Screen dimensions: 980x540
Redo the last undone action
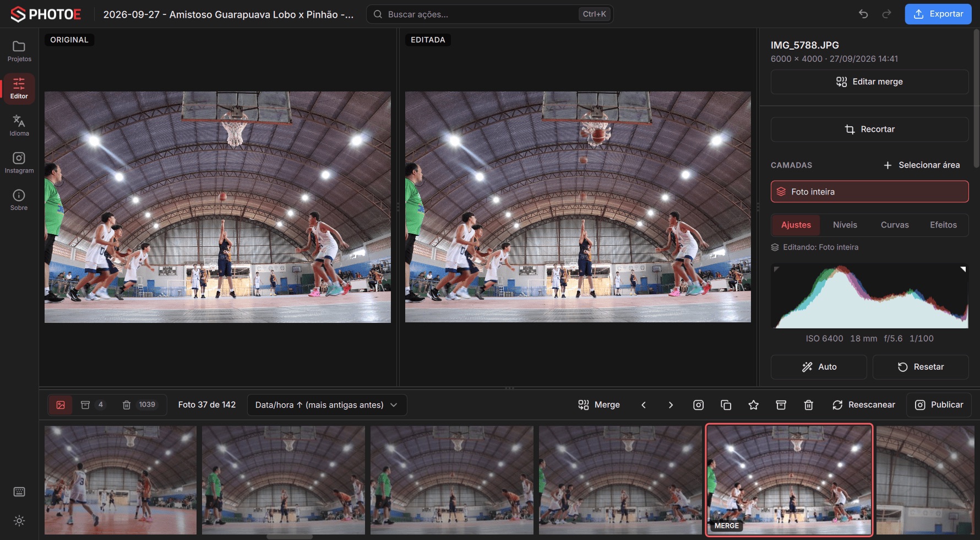click(886, 14)
